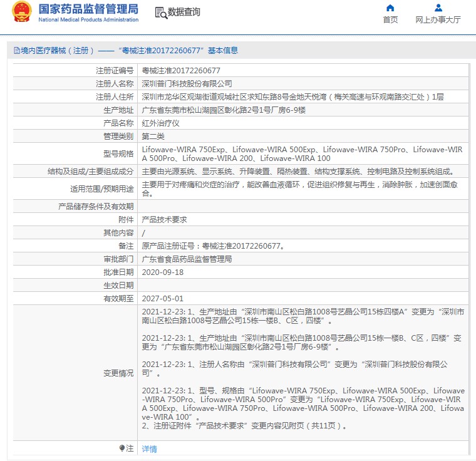
Task: Click the 附件 label
Action: [x=126, y=220]
